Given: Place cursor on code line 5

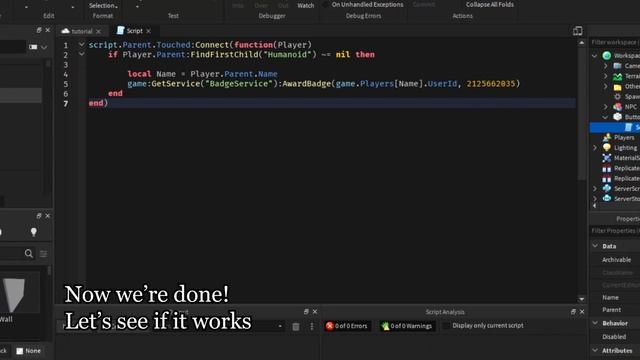Looking at the screenshot, I should click(x=323, y=84).
